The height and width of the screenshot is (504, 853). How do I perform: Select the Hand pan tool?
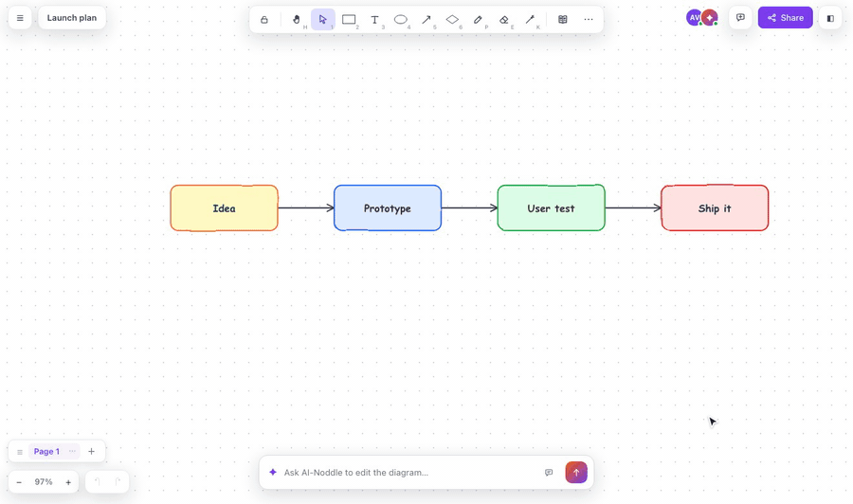[297, 20]
